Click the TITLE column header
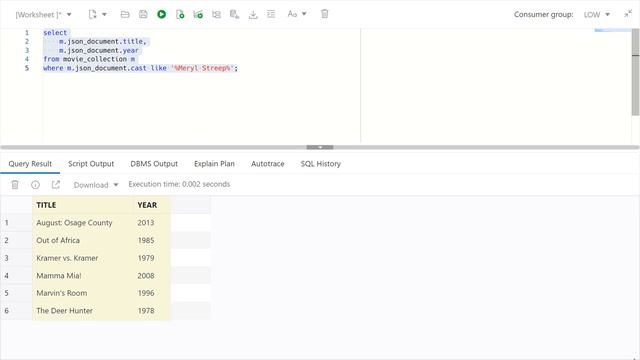 pyautogui.click(x=83, y=205)
